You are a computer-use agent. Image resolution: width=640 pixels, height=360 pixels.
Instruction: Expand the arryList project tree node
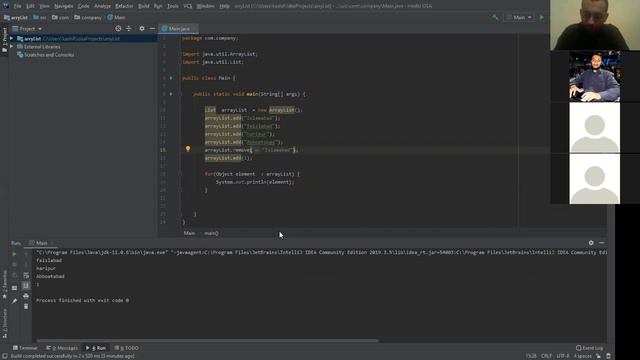pyautogui.click(x=11, y=38)
